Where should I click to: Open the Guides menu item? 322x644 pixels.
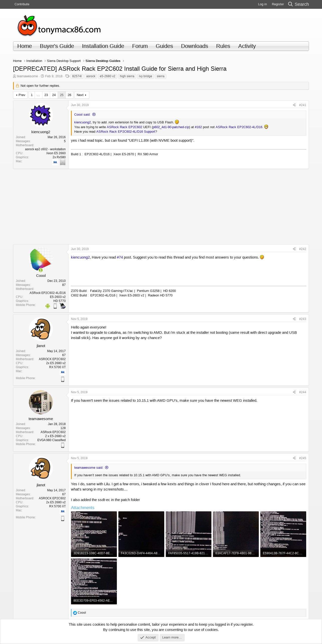164,46
